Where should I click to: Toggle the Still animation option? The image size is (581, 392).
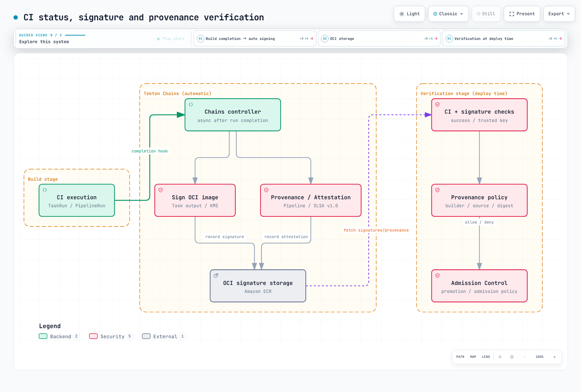[486, 14]
